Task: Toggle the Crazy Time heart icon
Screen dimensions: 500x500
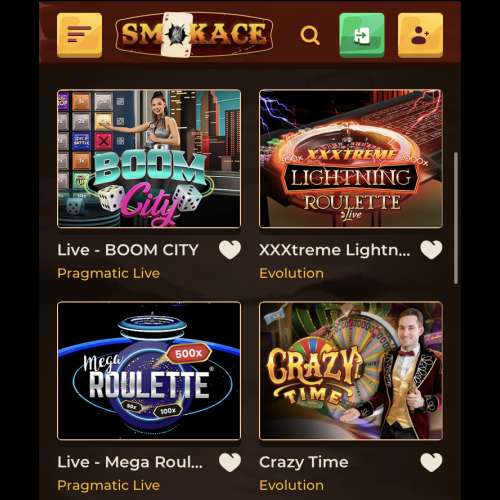Action: (x=431, y=462)
